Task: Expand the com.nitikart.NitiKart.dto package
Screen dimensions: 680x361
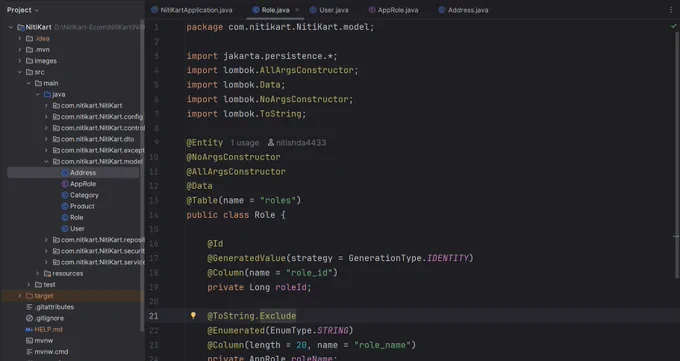Action: coord(46,139)
